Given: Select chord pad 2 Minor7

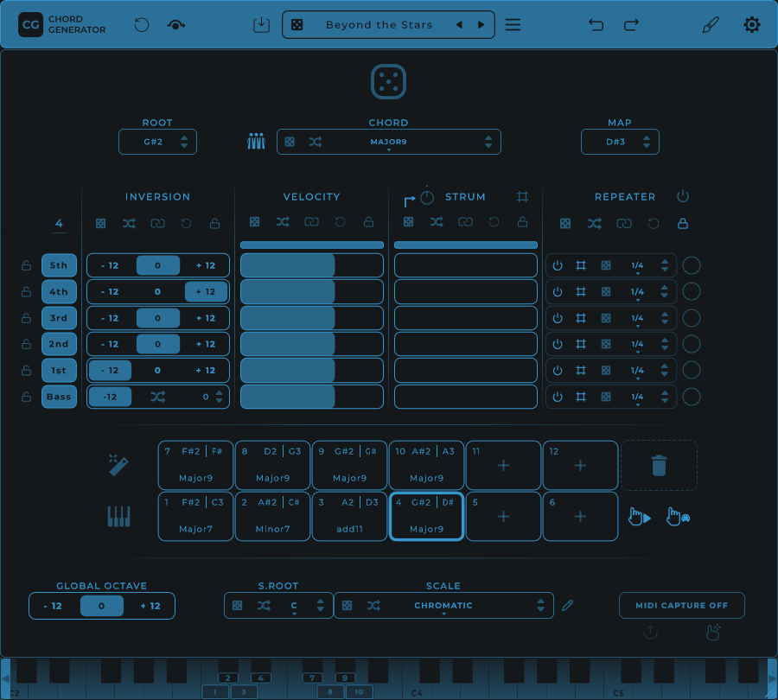Looking at the screenshot, I should tap(272, 517).
